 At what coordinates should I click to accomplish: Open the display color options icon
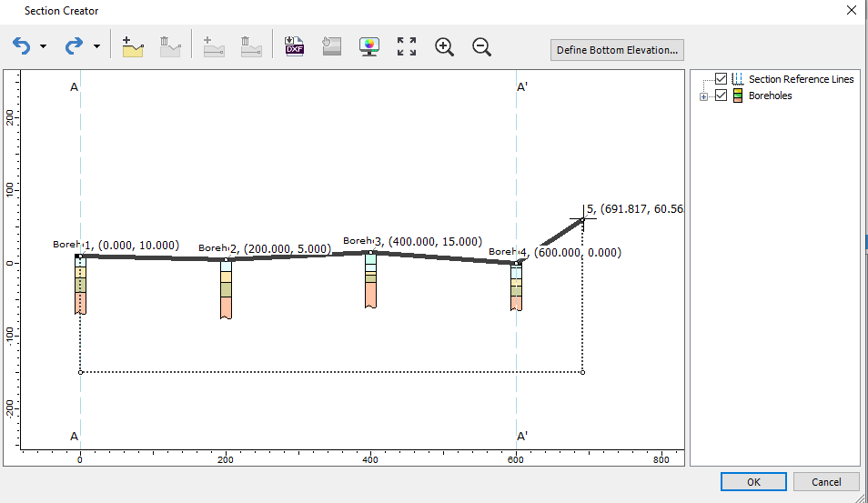click(369, 46)
